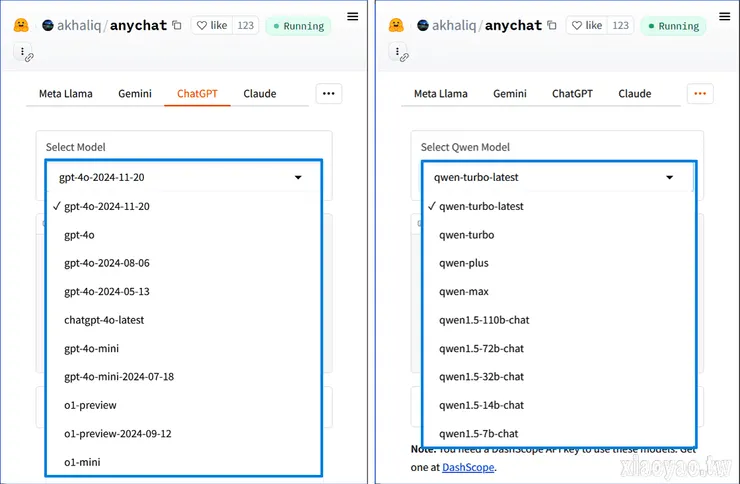Select gpt-4o-mini model option
Screen dimensions: 740x484
click(x=184, y=349)
